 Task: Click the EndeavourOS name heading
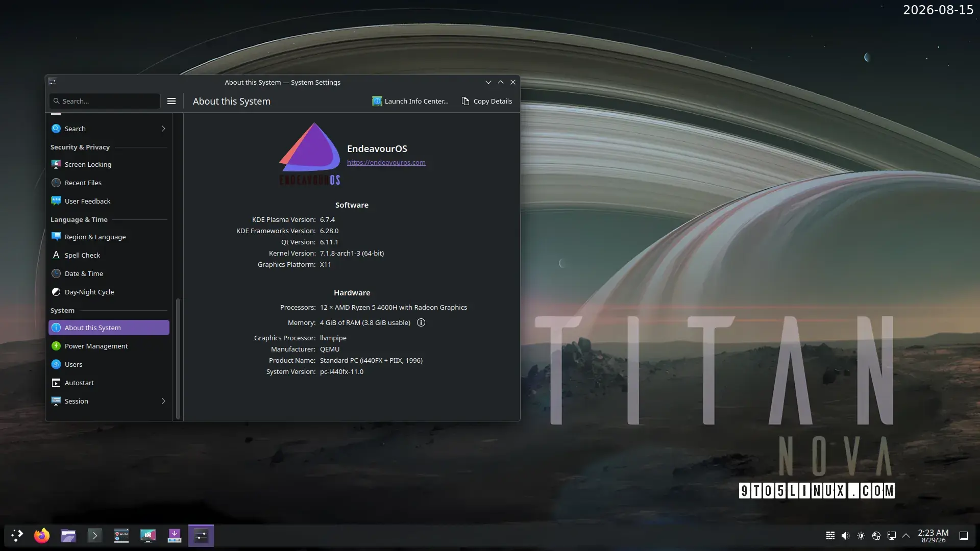[377, 149]
